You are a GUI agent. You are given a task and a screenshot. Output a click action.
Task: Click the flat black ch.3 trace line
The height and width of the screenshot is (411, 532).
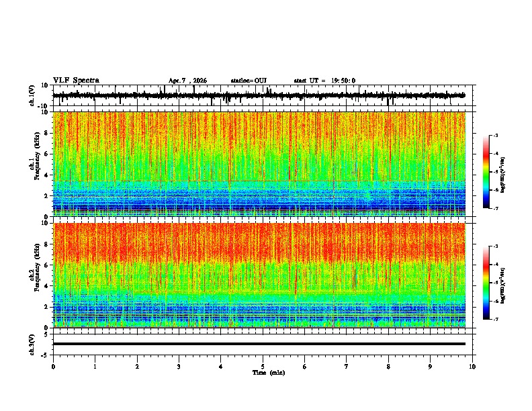coord(259,344)
